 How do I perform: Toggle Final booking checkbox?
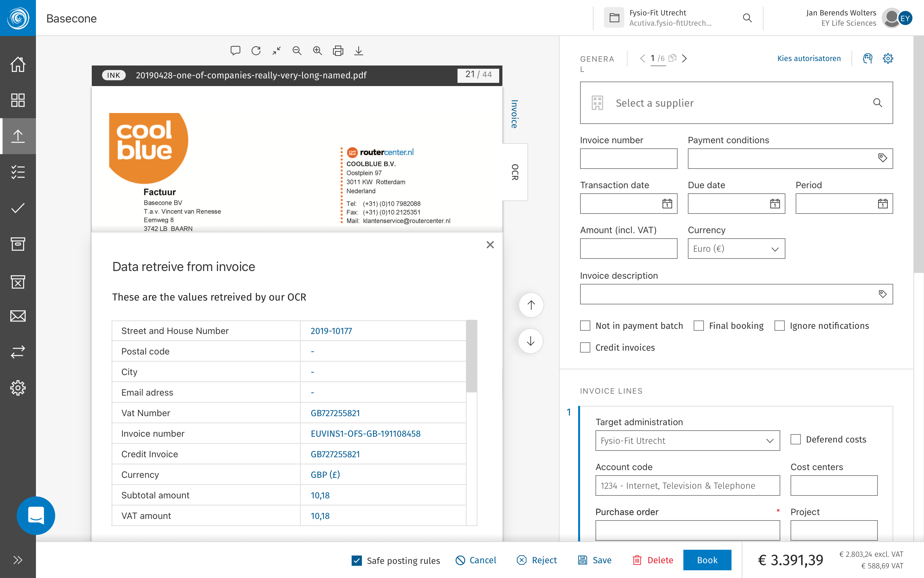pyautogui.click(x=699, y=326)
